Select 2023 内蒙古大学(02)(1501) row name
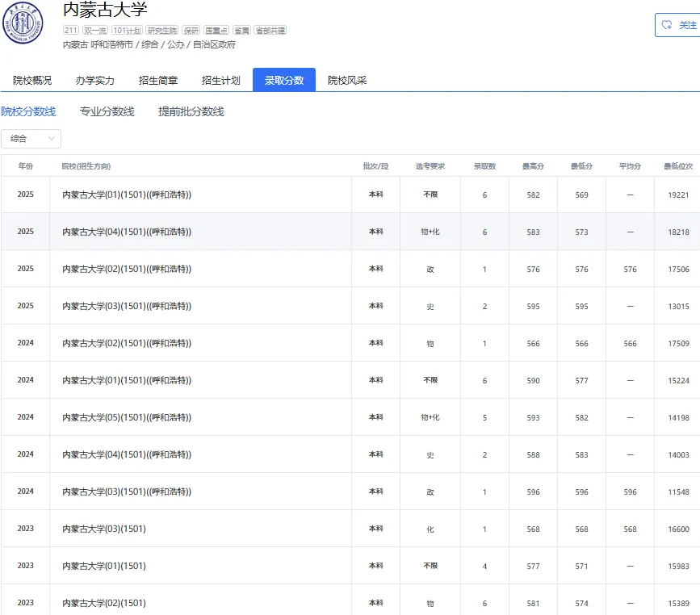 [104, 603]
